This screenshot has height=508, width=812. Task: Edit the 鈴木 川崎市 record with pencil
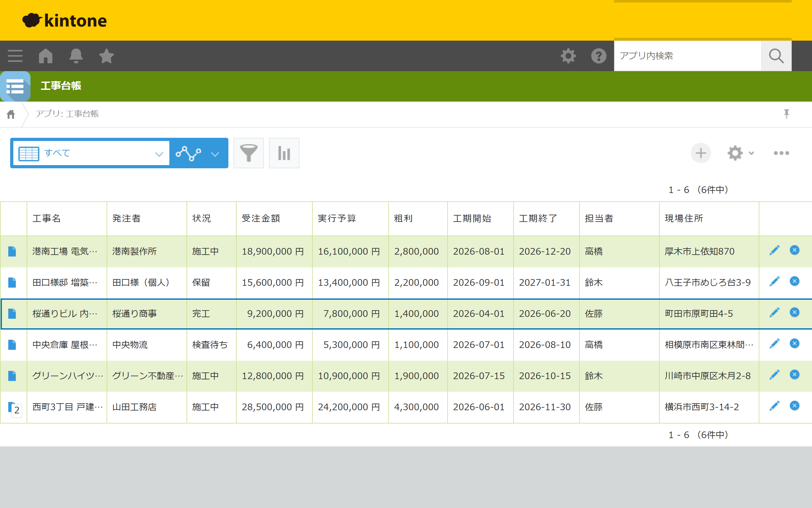[775, 375]
